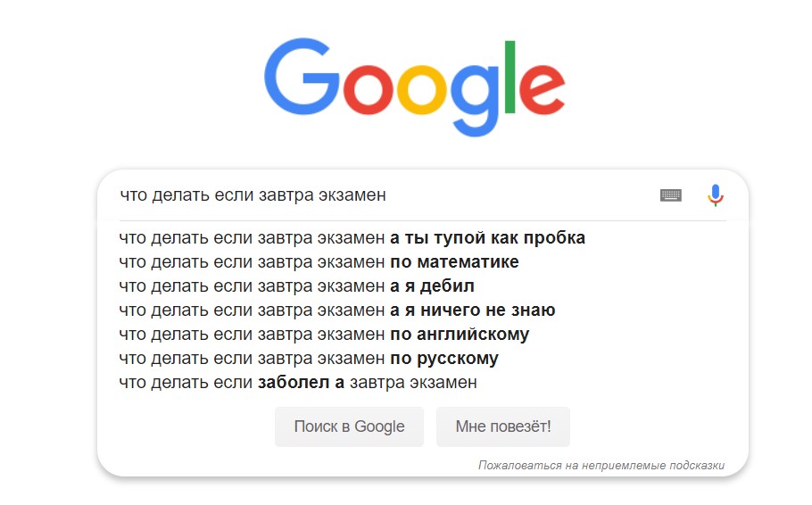Viewport: 812px width, 505px height.
Task: Open the on-screen keyboard icon
Action: click(671, 195)
